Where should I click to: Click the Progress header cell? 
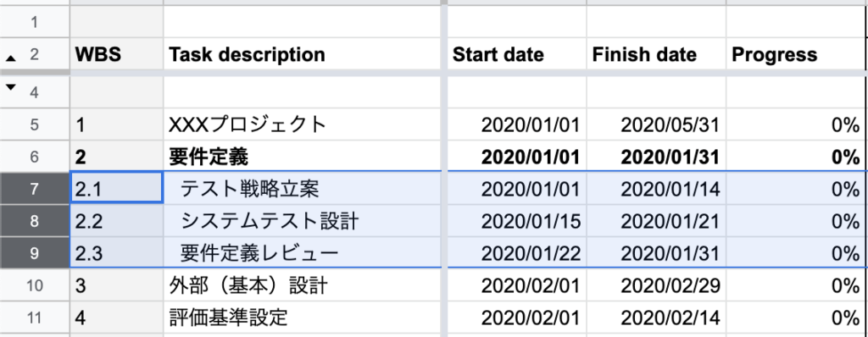[796, 54]
